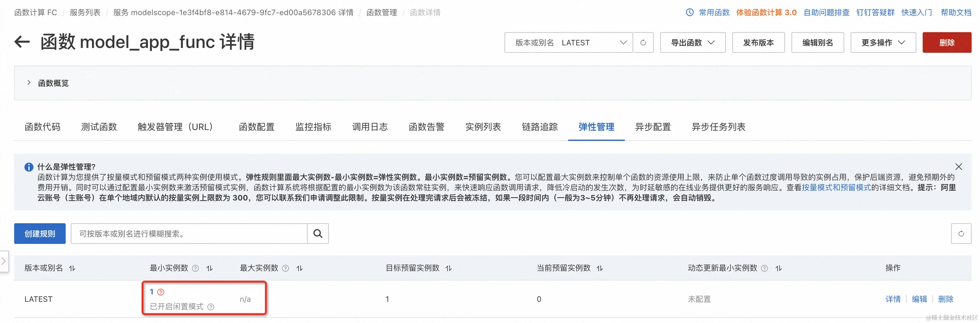Sort by 目标预留实例数 column
The image size is (980, 323).
click(449, 268)
